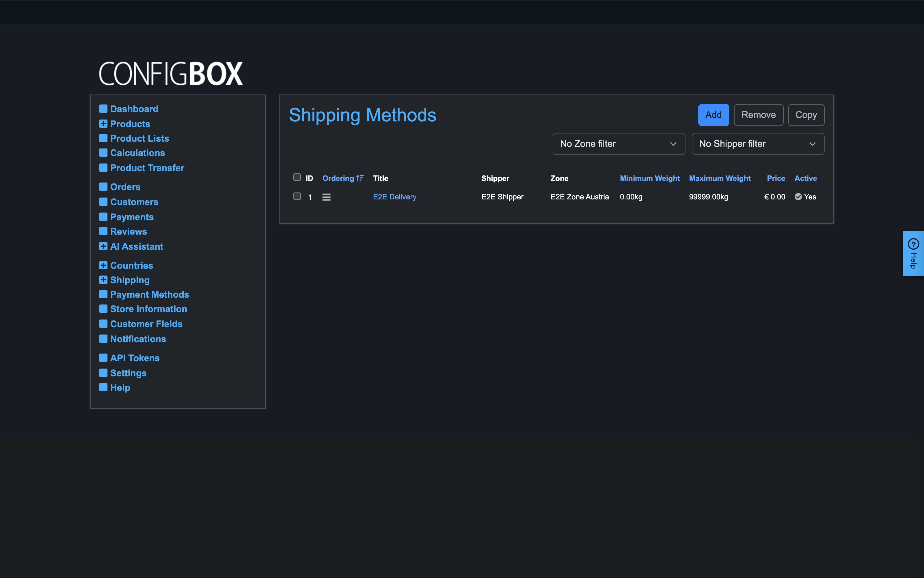The image size is (924, 578).
Task: Grab the drag handle icon for row 1
Action: coord(327,197)
